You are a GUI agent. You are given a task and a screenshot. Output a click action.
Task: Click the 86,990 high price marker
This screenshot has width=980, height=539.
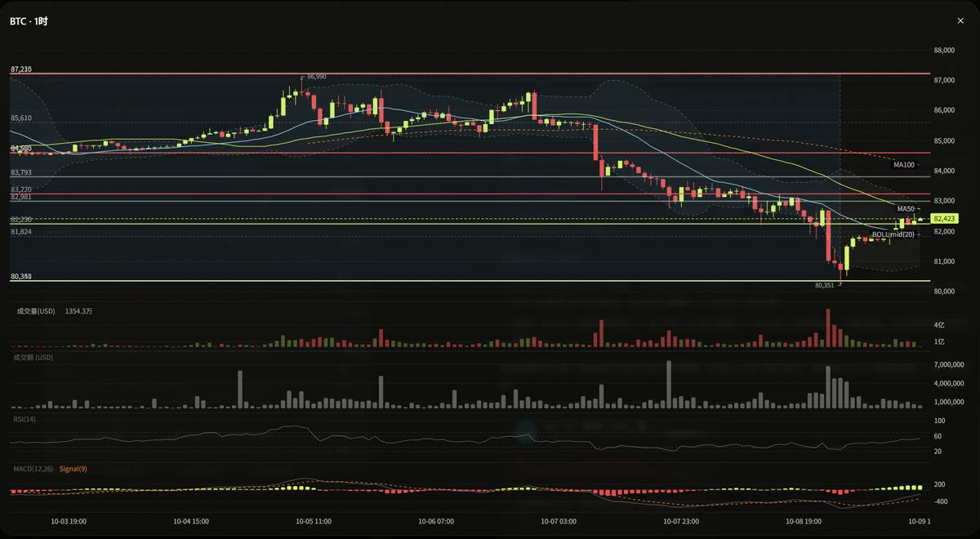point(316,77)
